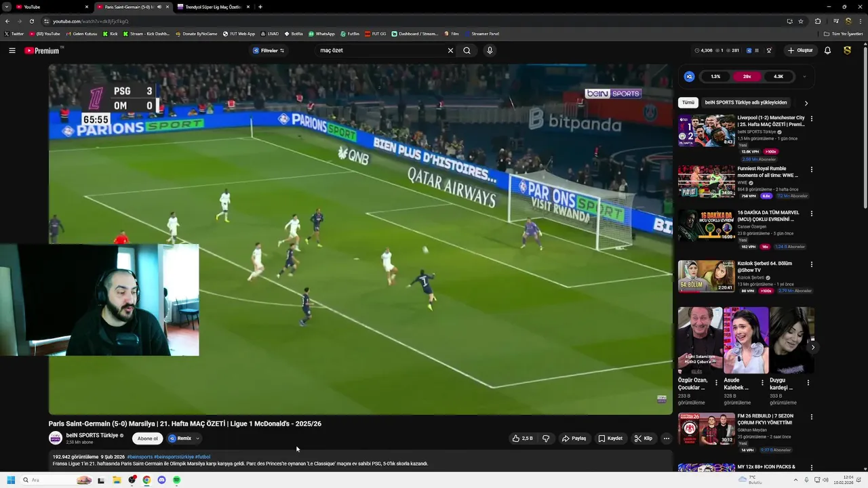Screen dimensions: 868x488
Task: Open the beIN SPORTS Türkiye channel name
Action: pos(92,435)
